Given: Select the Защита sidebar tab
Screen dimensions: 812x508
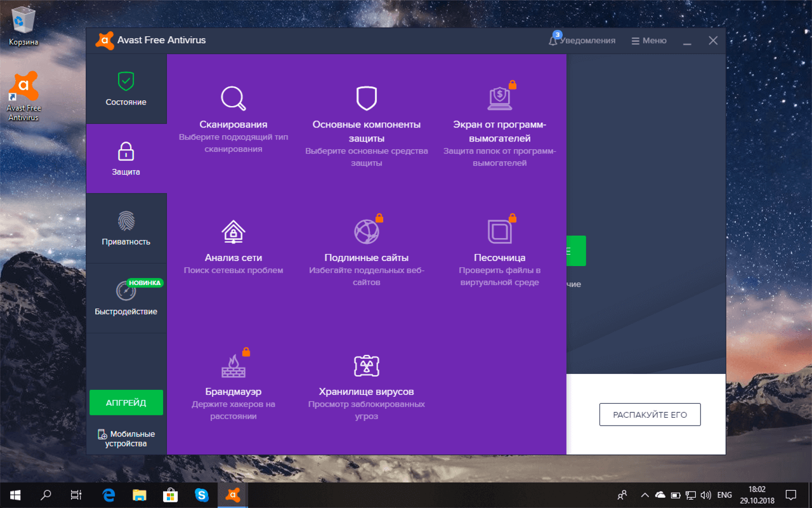Looking at the screenshot, I should (126, 159).
